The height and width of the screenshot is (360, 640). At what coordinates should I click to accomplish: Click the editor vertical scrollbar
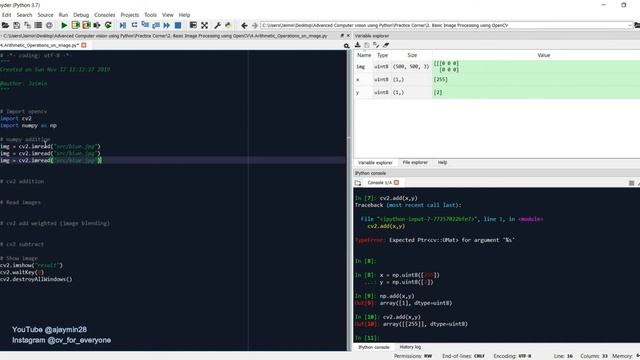coord(349,200)
